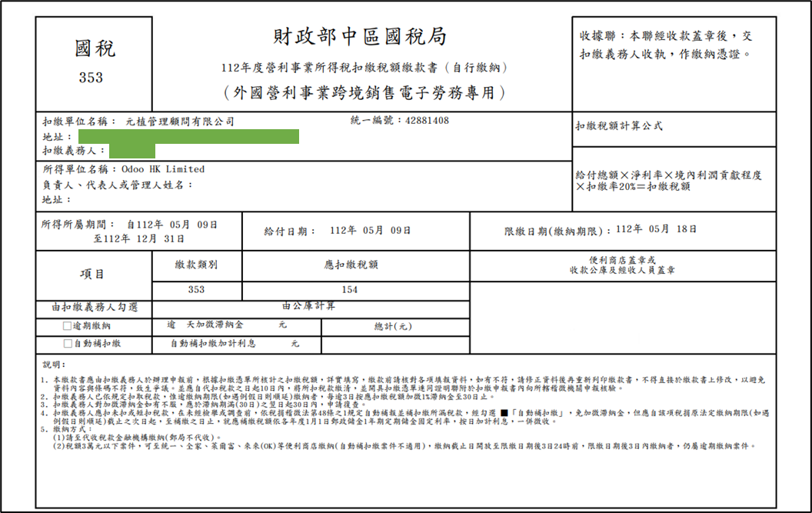
Task: Click the 所得所屬期間 label
Action: coord(78,225)
